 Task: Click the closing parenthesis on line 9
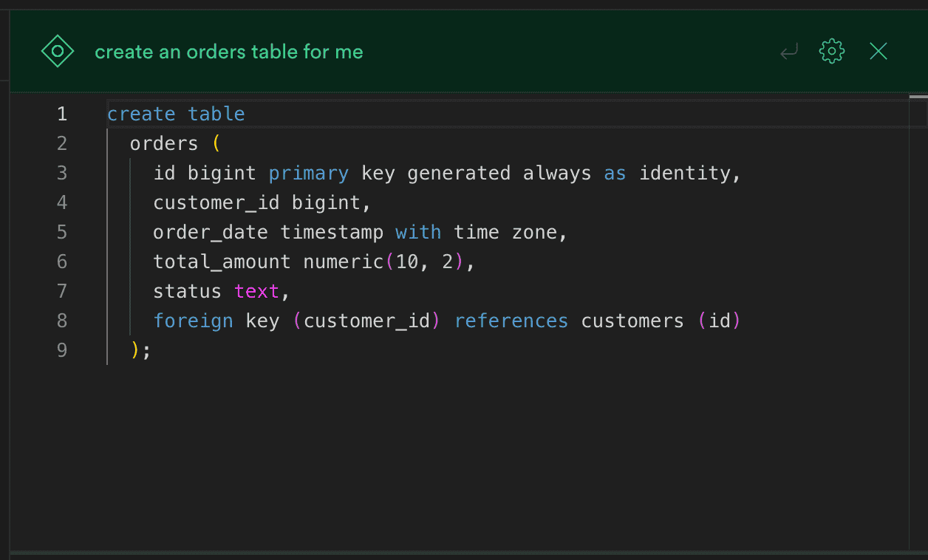(x=133, y=349)
